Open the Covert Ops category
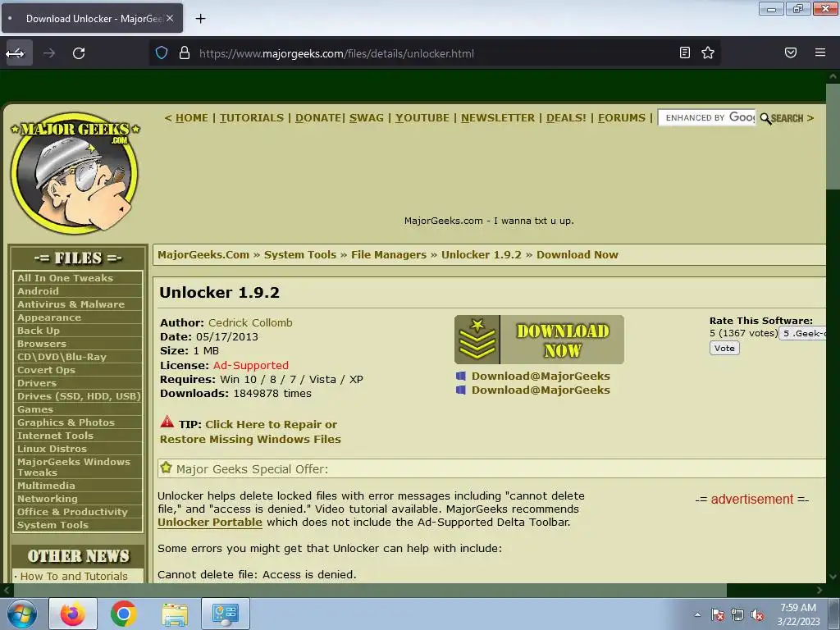The image size is (840, 630). [x=46, y=370]
